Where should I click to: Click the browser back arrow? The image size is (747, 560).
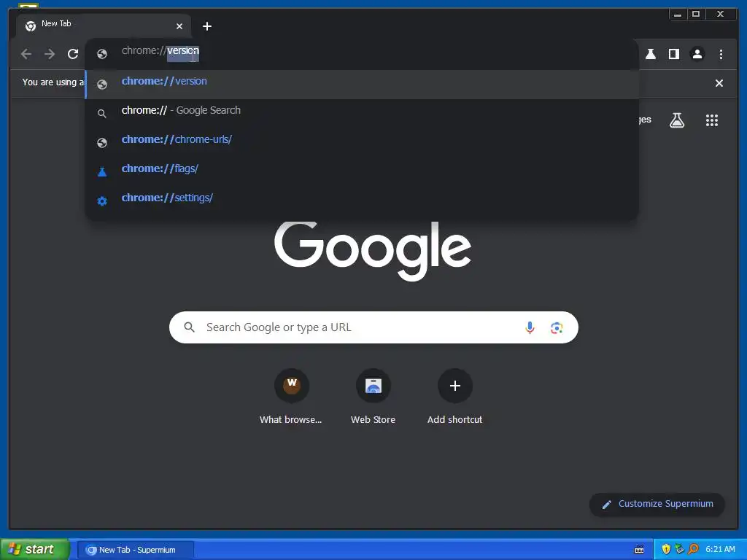(26, 54)
